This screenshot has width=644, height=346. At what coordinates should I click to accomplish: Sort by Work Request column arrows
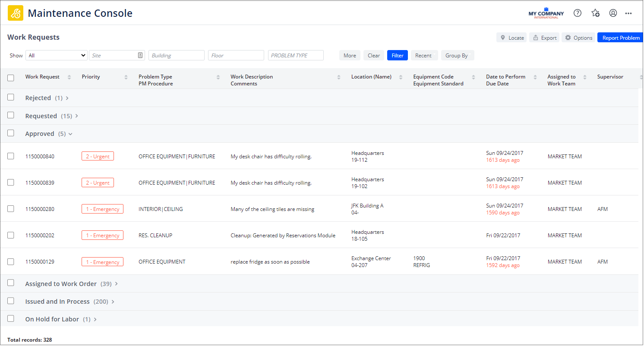tap(69, 77)
